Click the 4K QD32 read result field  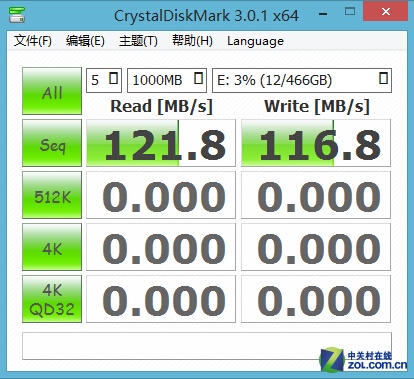pyautogui.click(x=161, y=299)
